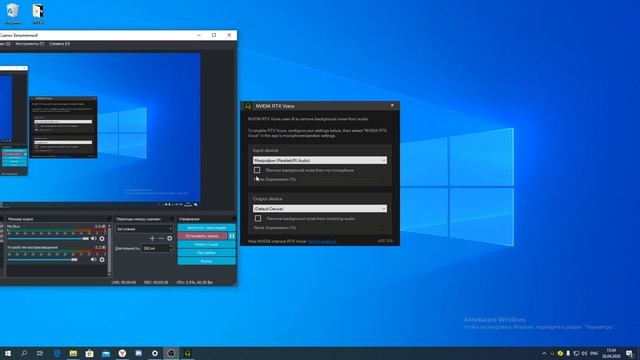Click the audio mixer vertical scrollbar
The height and width of the screenshot is (360, 640).
pyautogui.click(x=109, y=249)
